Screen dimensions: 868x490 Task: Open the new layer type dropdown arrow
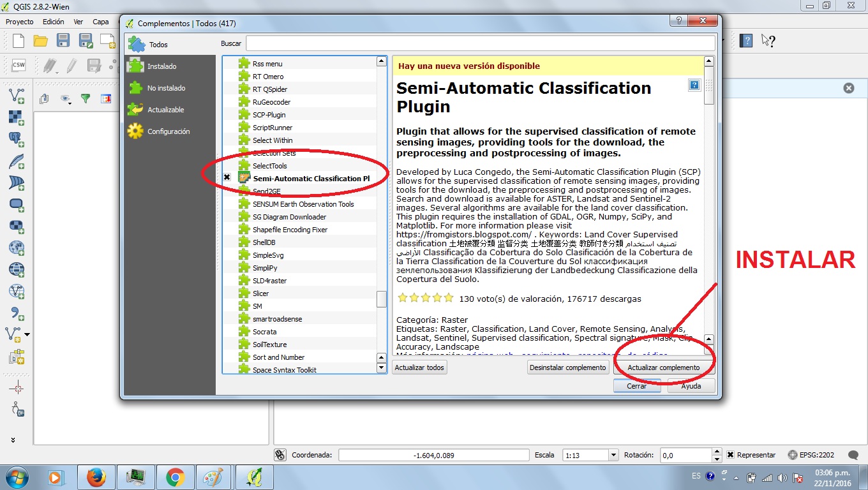(27, 334)
